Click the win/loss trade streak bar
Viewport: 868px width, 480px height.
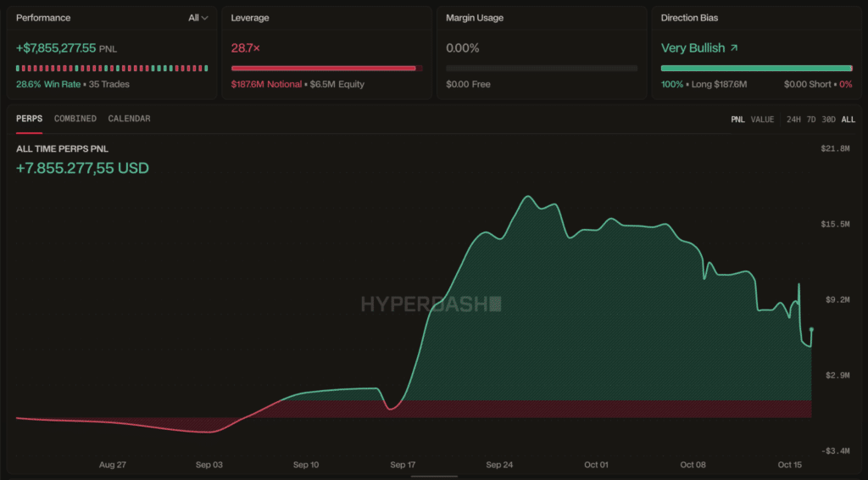[112, 68]
